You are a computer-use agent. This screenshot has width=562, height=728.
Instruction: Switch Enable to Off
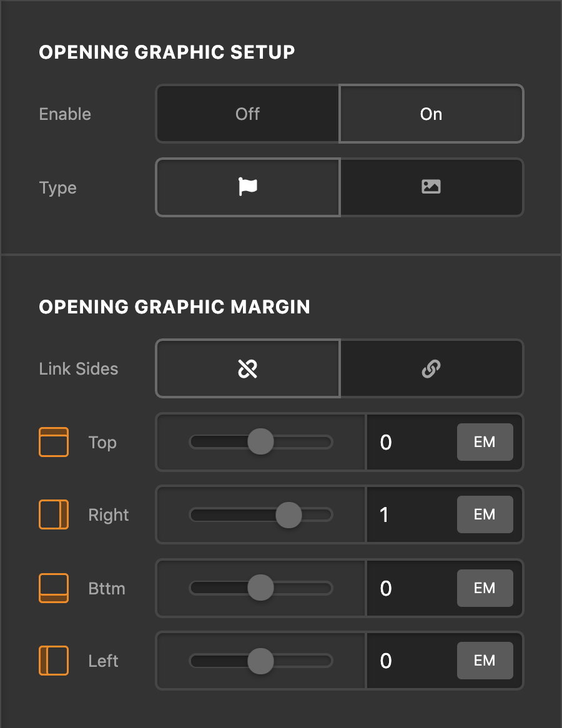pyautogui.click(x=247, y=114)
